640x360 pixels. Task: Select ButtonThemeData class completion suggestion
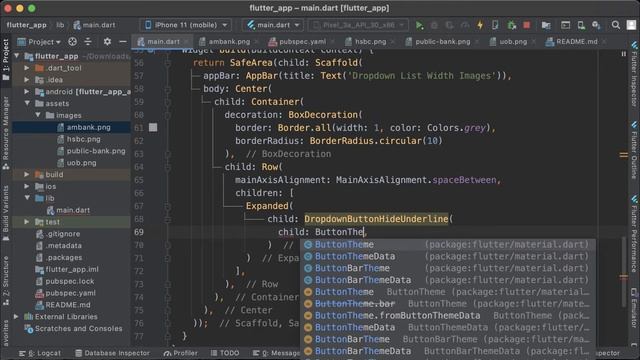[x=447, y=256]
